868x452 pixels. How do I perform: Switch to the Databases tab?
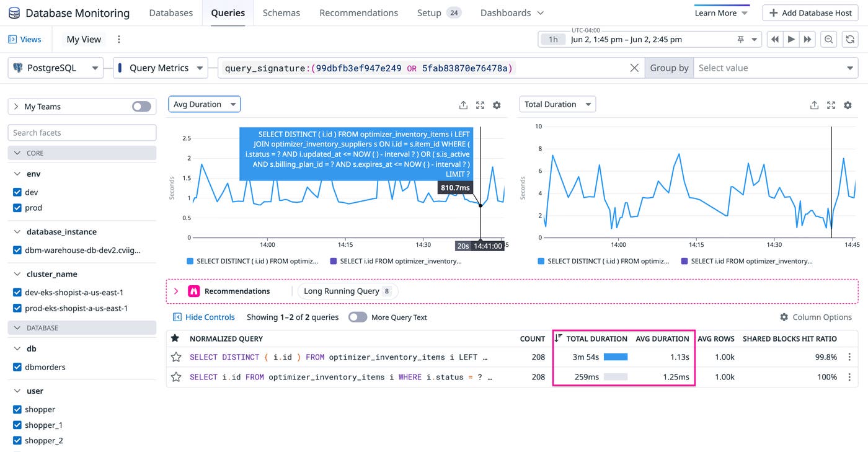(x=171, y=13)
